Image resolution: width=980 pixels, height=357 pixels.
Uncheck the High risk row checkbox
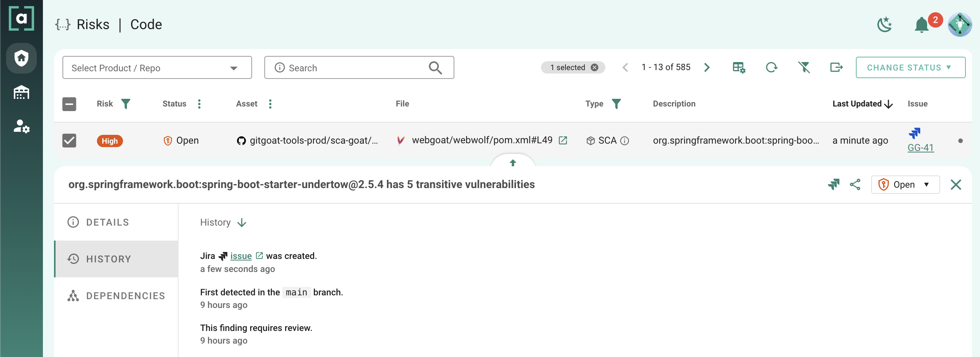tap(69, 141)
